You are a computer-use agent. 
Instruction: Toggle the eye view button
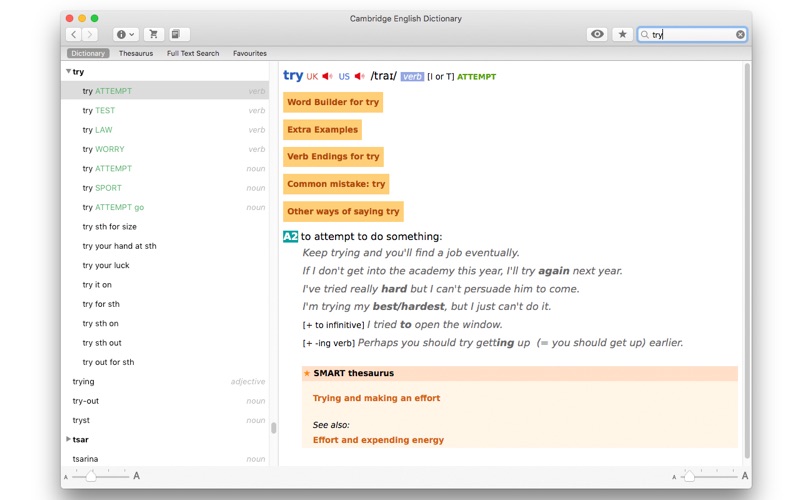coord(597,34)
